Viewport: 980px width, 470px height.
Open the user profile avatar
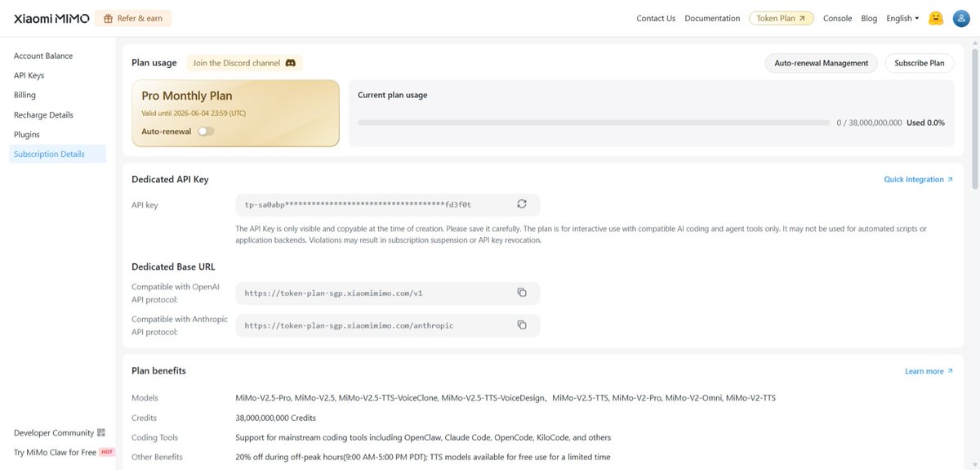pyautogui.click(x=961, y=18)
